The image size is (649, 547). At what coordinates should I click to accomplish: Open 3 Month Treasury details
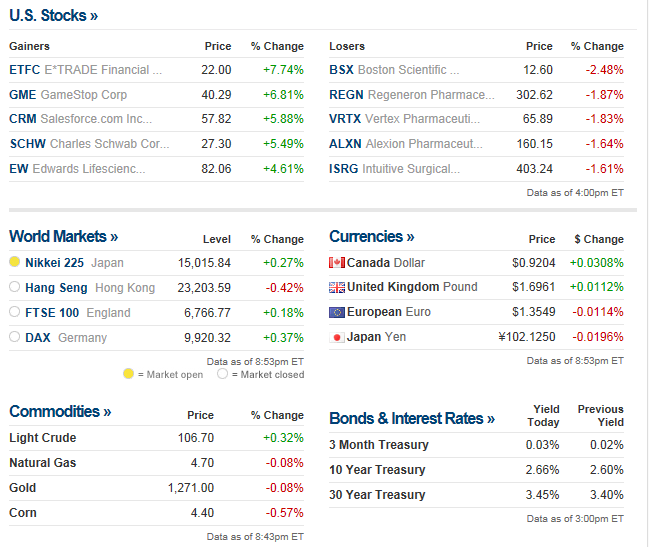pos(379,445)
